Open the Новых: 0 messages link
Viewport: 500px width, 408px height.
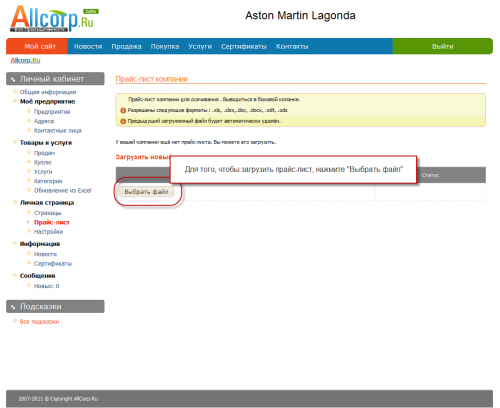[x=46, y=286]
